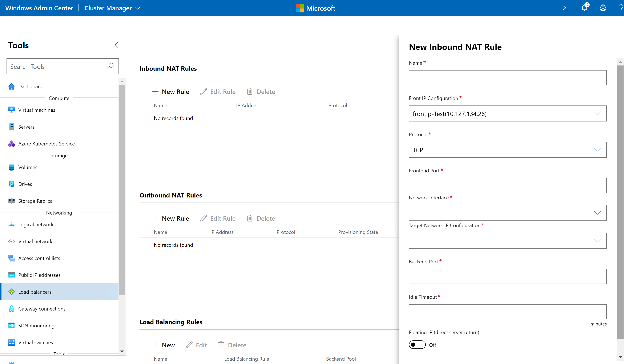624x364 pixels.
Task: Click the Virtual machines icon
Action: [x=11, y=110]
